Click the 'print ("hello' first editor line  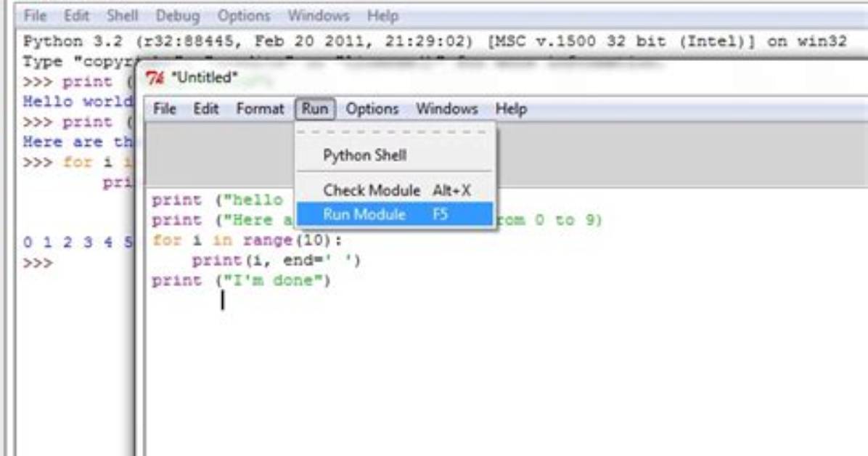click(x=217, y=200)
